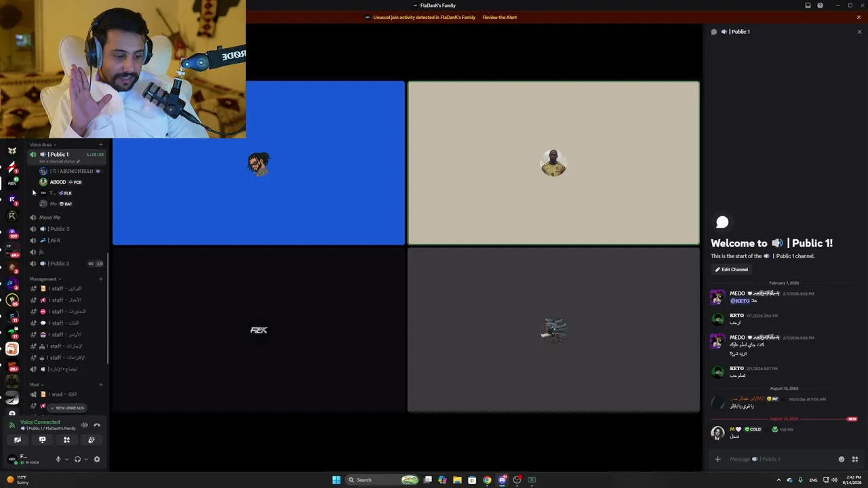Open the Discord inbox icon in title bar
Screen dimensions: 868x488
pos(808,5)
